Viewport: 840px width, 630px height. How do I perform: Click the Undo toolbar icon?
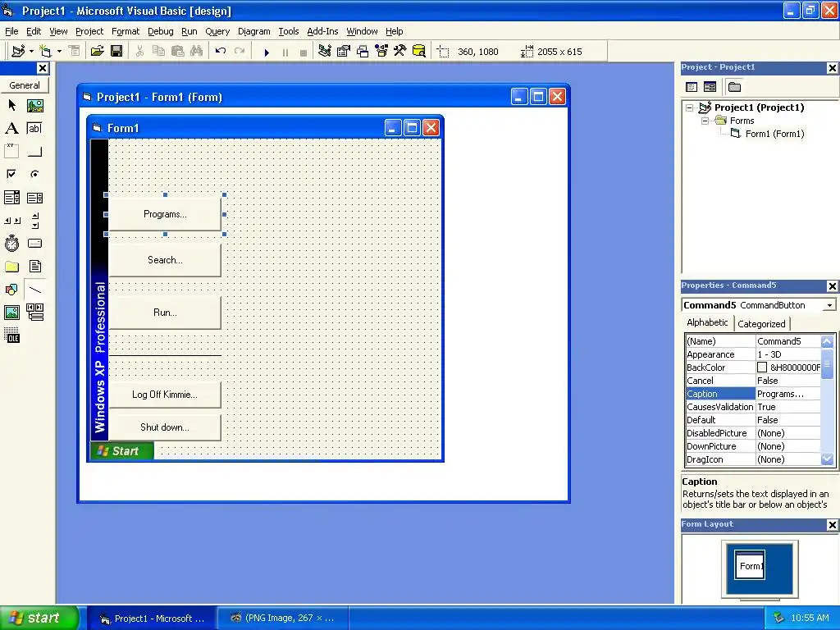(220, 52)
